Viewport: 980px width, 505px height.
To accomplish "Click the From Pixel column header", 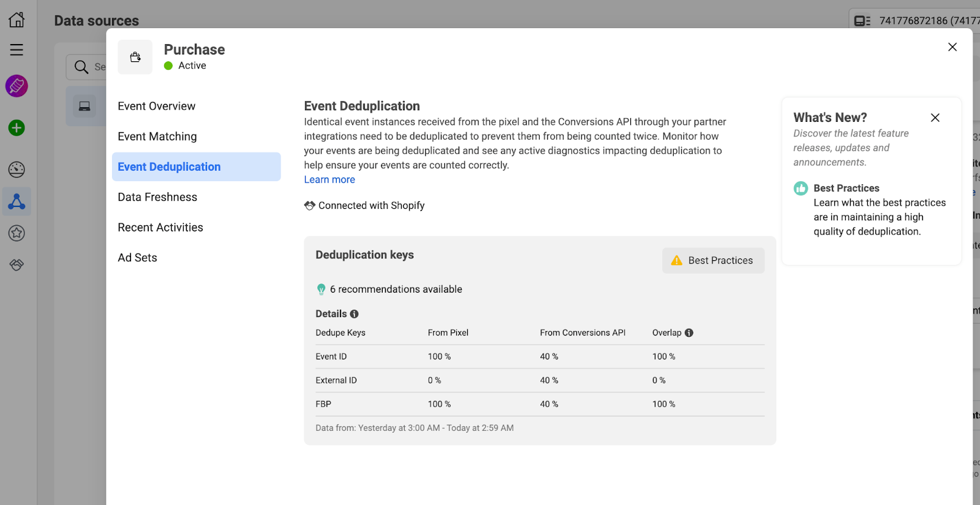I will pyautogui.click(x=448, y=333).
